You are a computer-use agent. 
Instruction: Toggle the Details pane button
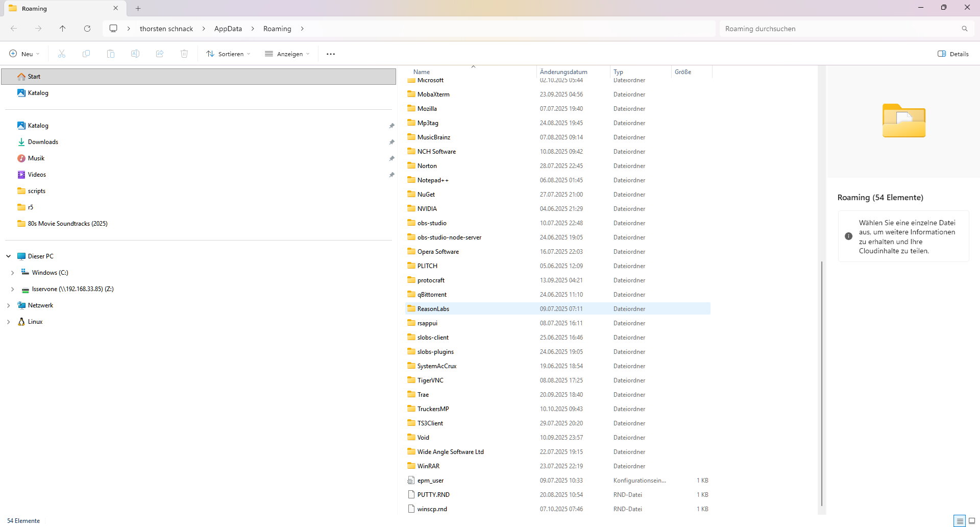953,54
